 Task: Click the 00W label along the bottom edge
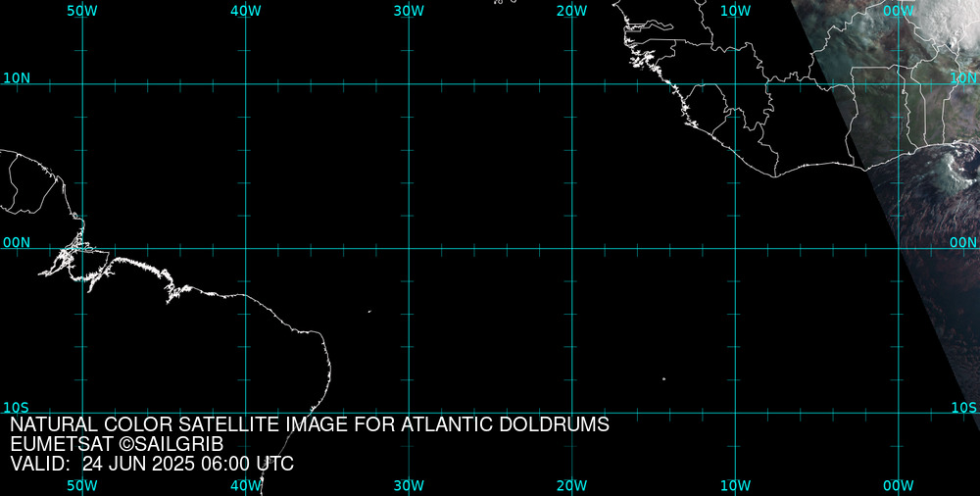point(899,485)
